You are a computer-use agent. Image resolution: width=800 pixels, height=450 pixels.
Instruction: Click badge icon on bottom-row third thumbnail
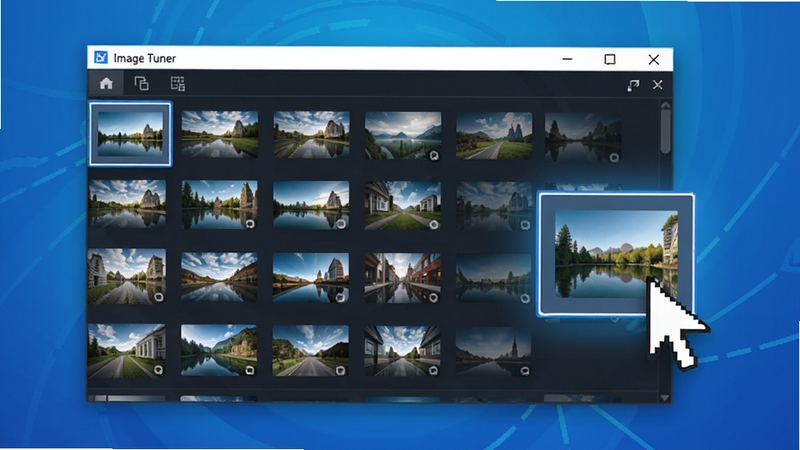(x=340, y=370)
